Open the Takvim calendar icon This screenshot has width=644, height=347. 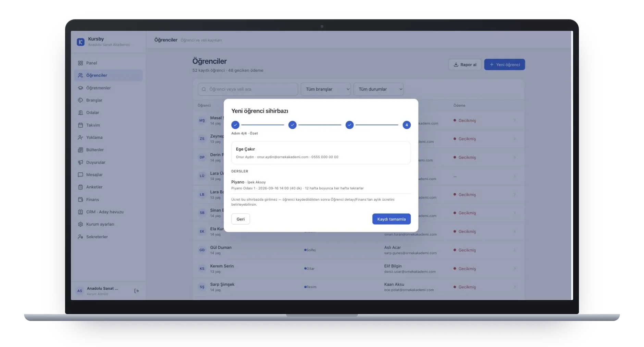[80, 125]
